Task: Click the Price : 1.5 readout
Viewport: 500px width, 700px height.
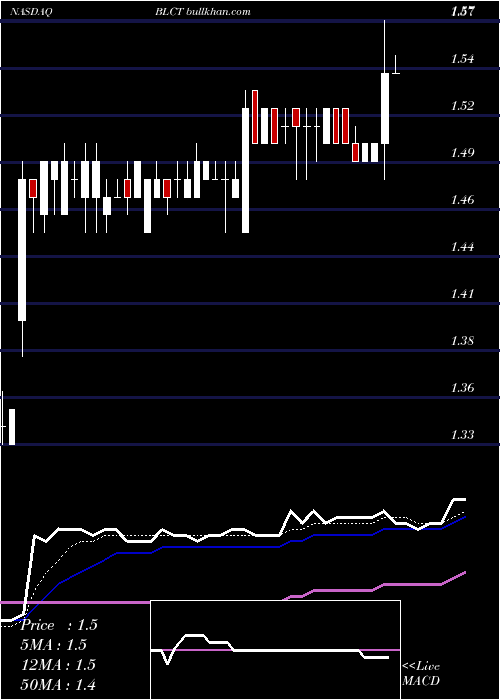Action: tap(59, 625)
